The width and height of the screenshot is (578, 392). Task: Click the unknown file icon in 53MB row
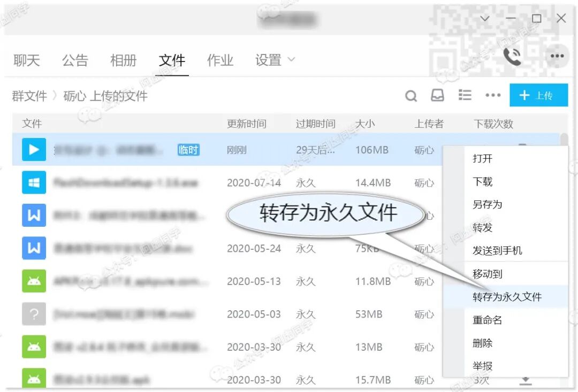tap(34, 314)
